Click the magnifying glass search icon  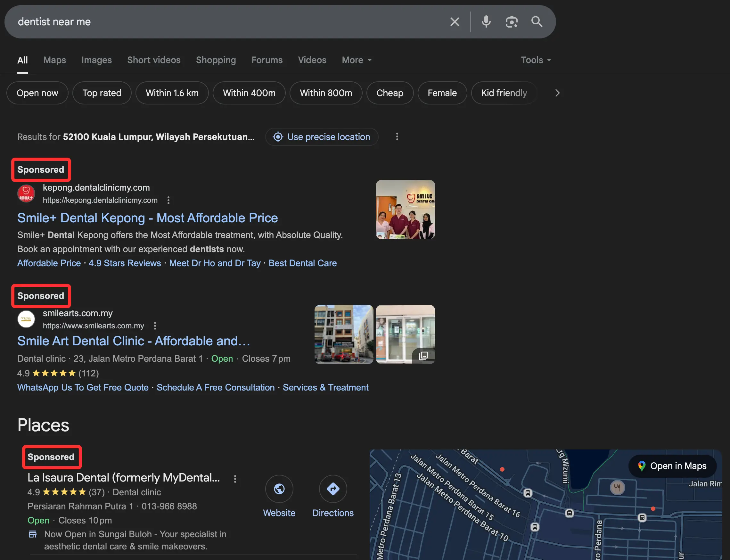click(x=537, y=22)
